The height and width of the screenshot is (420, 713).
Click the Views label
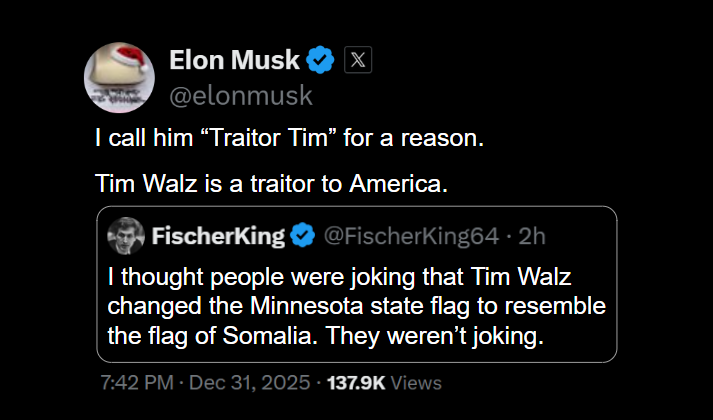[x=416, y=382]
